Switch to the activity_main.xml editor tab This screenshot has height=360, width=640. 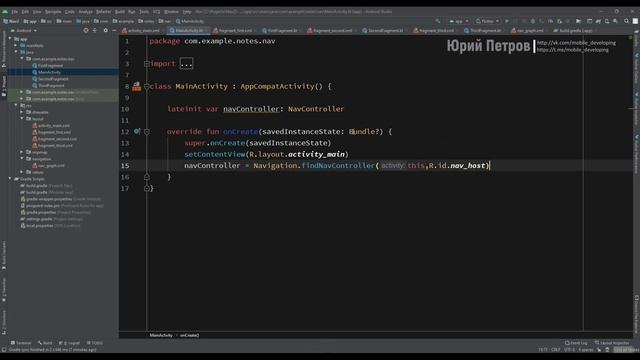tap(142, 30)
